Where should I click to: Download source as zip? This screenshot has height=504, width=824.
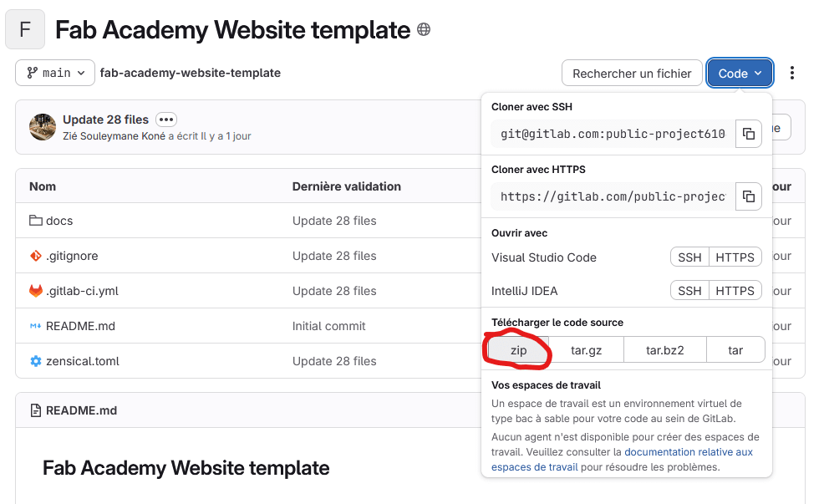pos(519,350)
